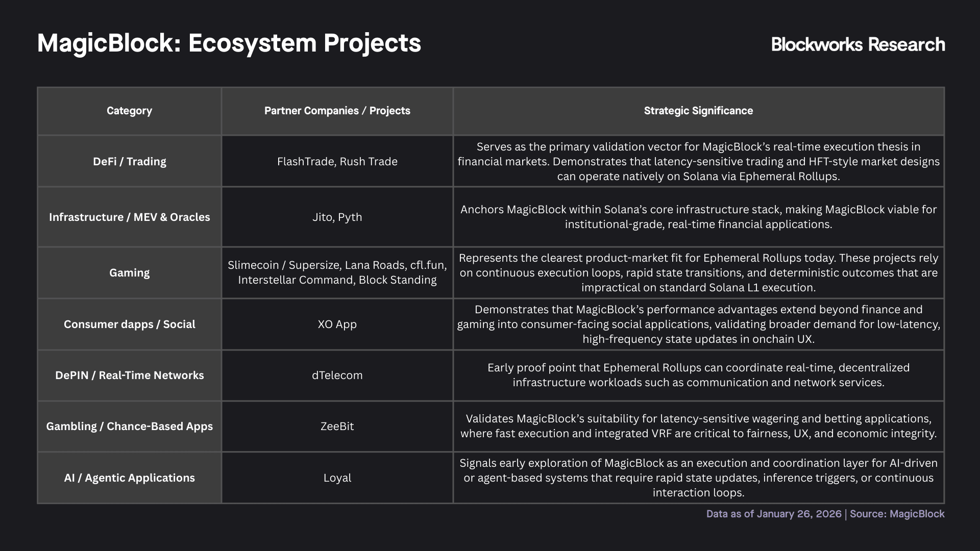The height and width of the screenshot is (551, 980).
Task: Select the MagicBlock: Ecosystem Projects title
Action: (229, 43)
